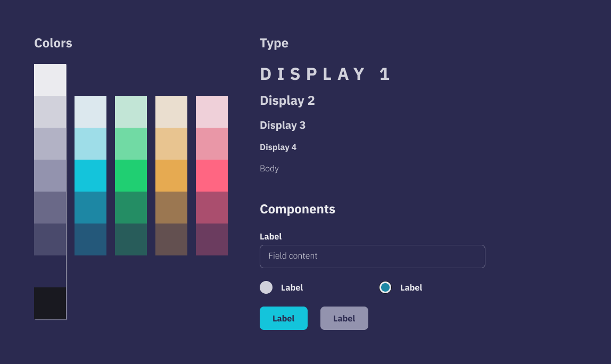
Task: Pick the bright green color swatch
Action: 131,176
